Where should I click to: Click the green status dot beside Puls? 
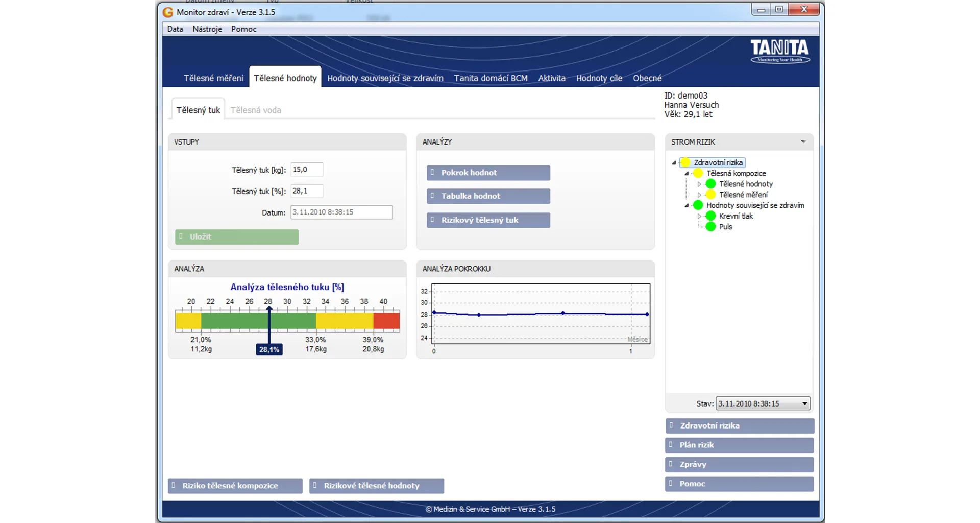[710, 227]
